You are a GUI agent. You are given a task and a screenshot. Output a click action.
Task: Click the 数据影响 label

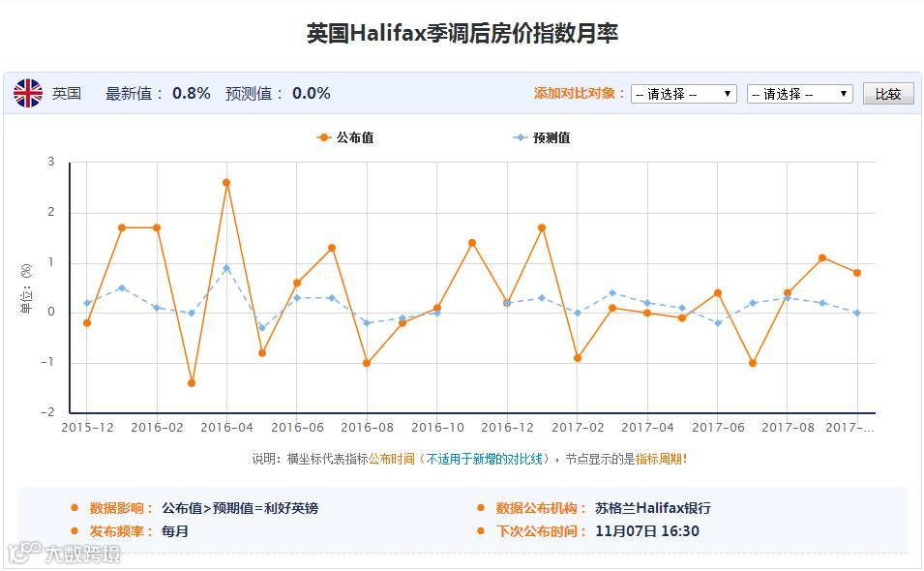tap(120, 508)
